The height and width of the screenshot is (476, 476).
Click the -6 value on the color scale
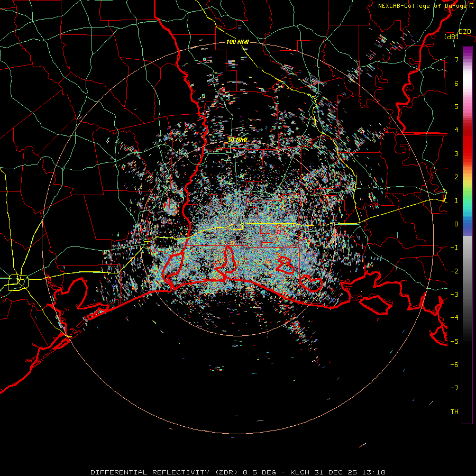pos(454,365)
